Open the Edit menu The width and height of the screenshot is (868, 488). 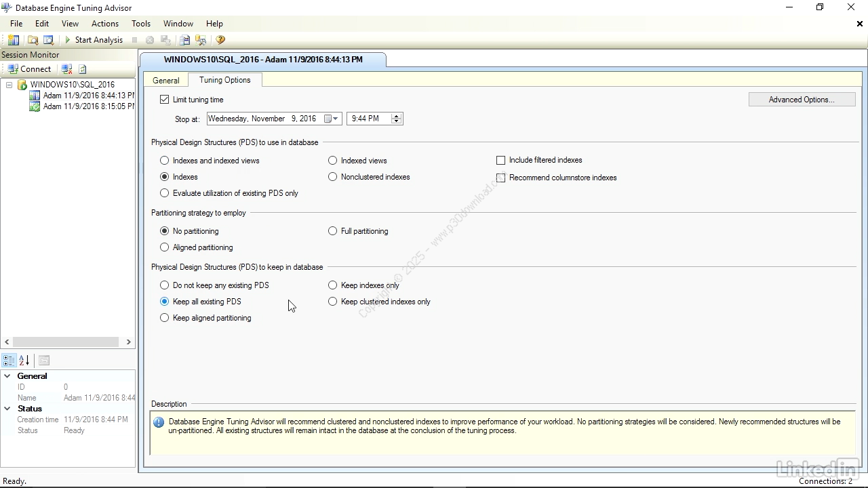42,24
